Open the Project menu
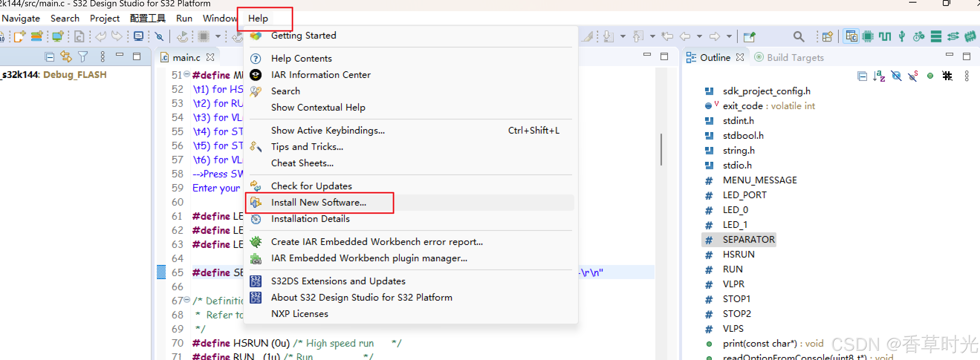This screenshot has height=360, width=980. coord(105,18)
